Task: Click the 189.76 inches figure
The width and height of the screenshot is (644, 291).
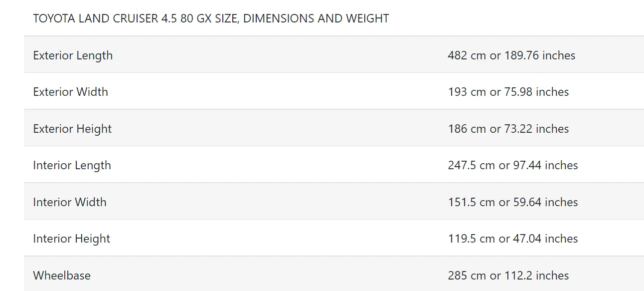Action: [540, 55]
